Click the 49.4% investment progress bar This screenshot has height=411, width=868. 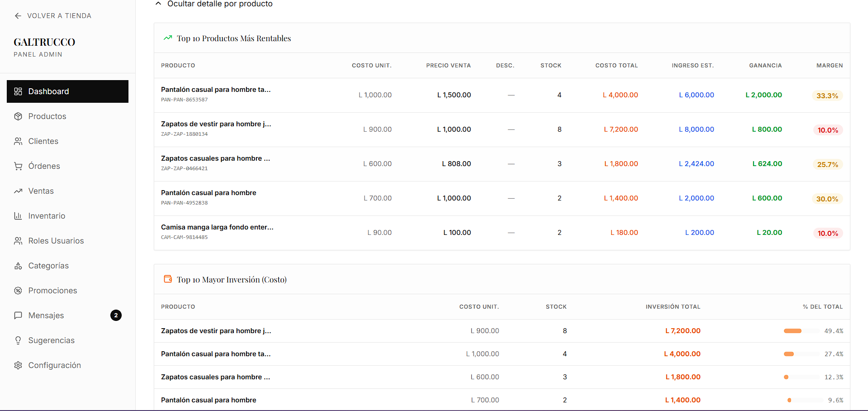pos(801,331)
